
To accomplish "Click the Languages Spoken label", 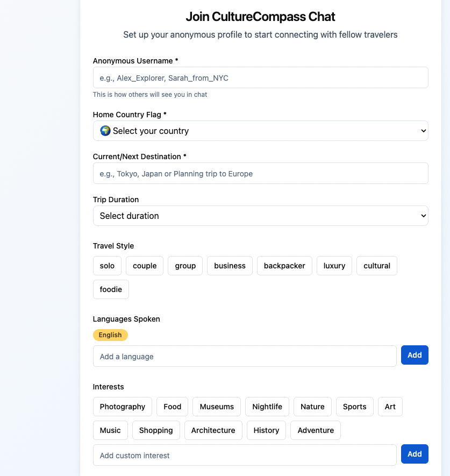I will (126, 319).
